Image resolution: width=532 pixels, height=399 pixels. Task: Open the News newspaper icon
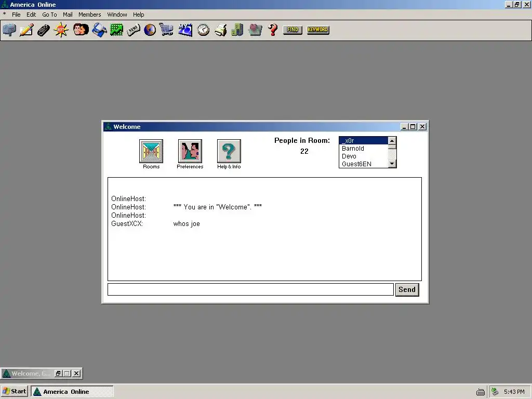pyautogui.click(x=134, y=30)
